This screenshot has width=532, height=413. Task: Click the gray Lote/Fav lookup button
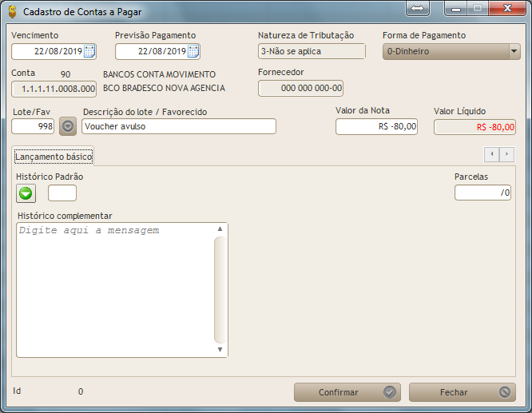point(68,126)
